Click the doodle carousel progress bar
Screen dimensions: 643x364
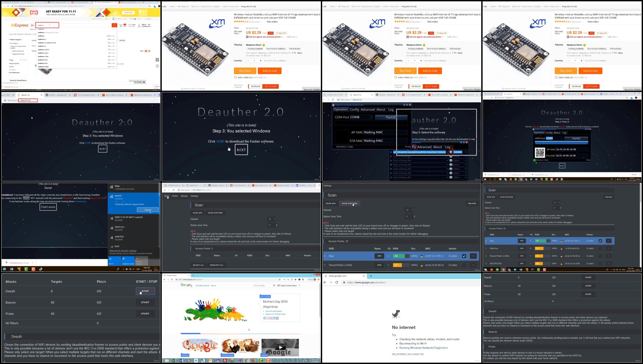pyautogui.click(x=240, y=334)
